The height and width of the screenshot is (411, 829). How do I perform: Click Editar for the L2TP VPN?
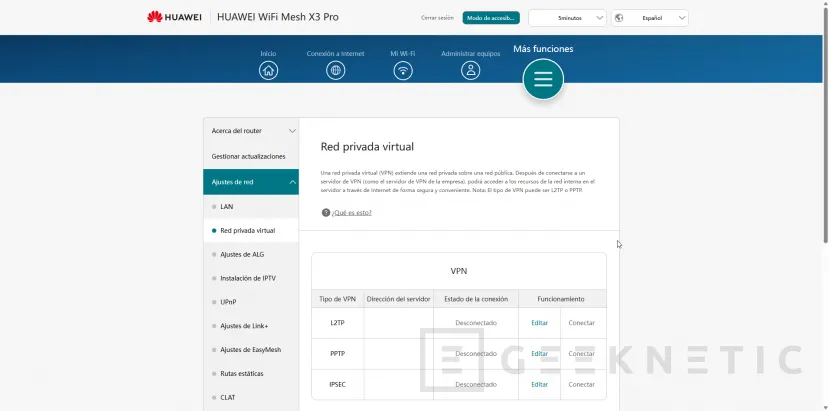coord(539,323)
